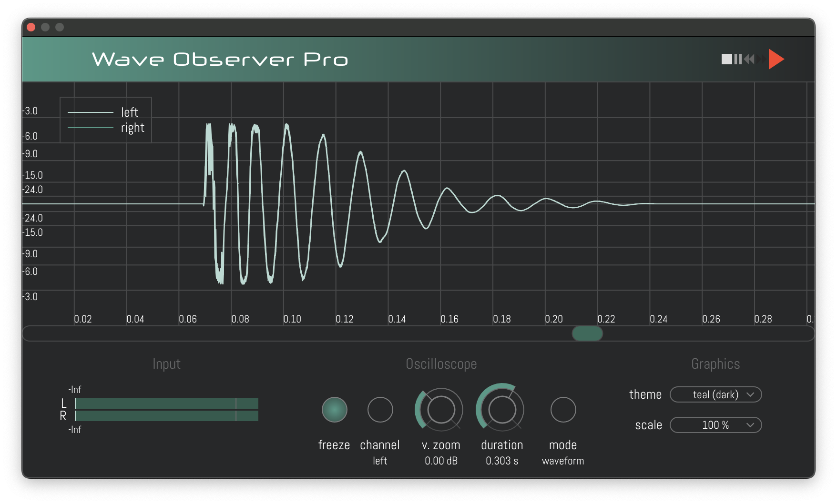Click the waveform value under mode

[x=563, y=461]
